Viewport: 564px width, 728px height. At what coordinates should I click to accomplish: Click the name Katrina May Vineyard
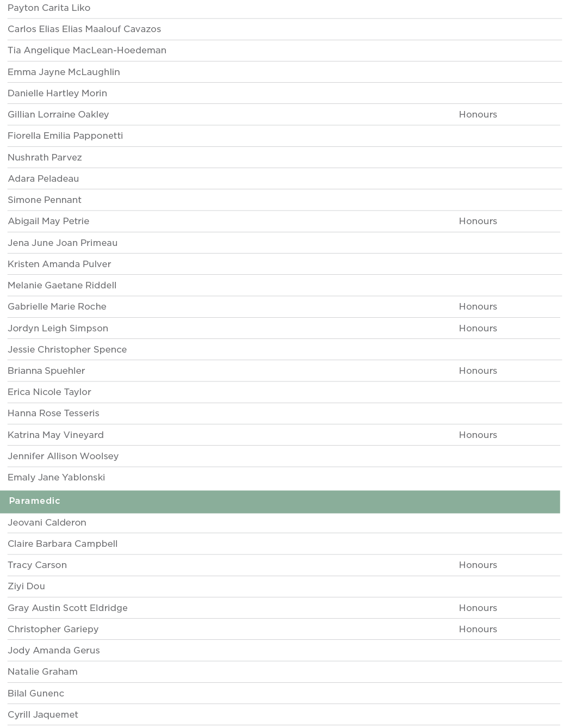click(x=55, y=435)
